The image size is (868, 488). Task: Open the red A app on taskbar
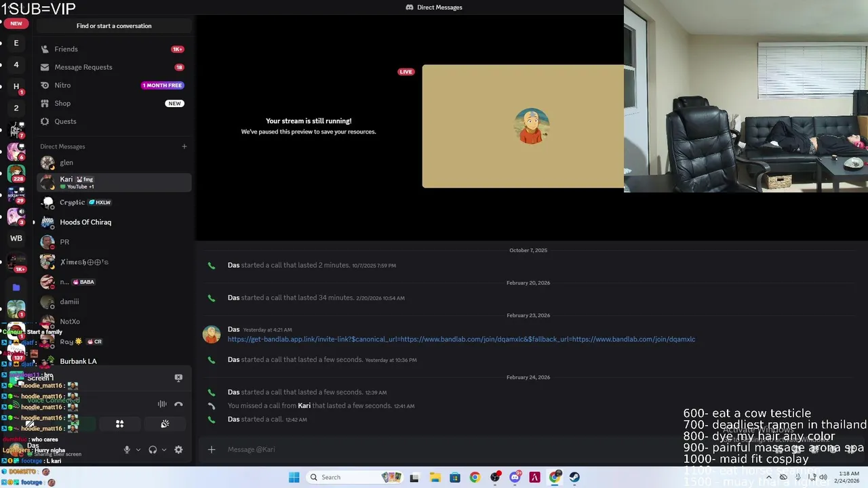(534, 477)
